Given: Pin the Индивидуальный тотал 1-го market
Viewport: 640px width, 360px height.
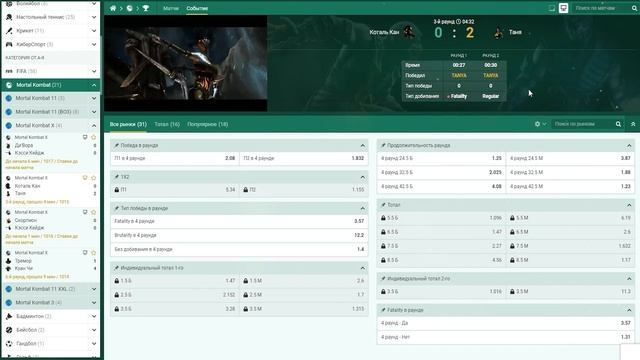Looking at the screenshot, I should point(116,268).
